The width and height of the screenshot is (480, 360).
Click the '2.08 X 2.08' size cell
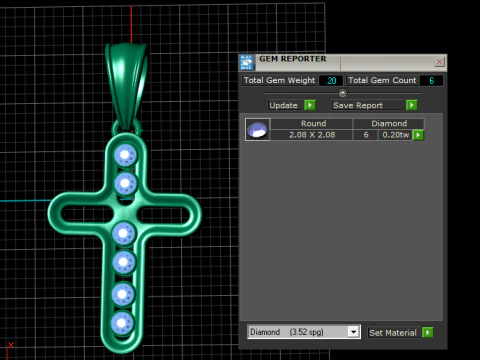coord(312,135)
